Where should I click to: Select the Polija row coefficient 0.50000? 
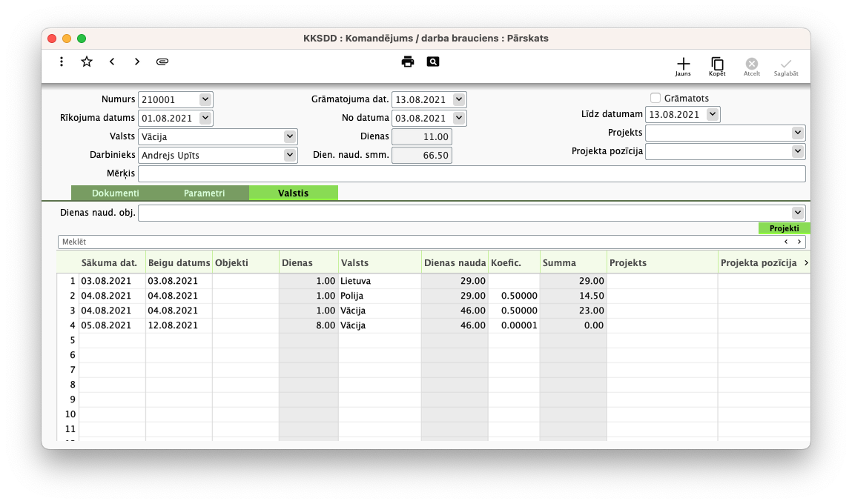point(514,296)
